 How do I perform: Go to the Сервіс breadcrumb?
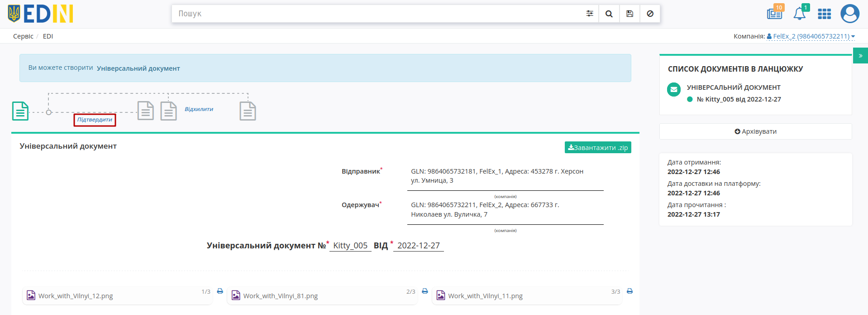click(x=23, y=36)
